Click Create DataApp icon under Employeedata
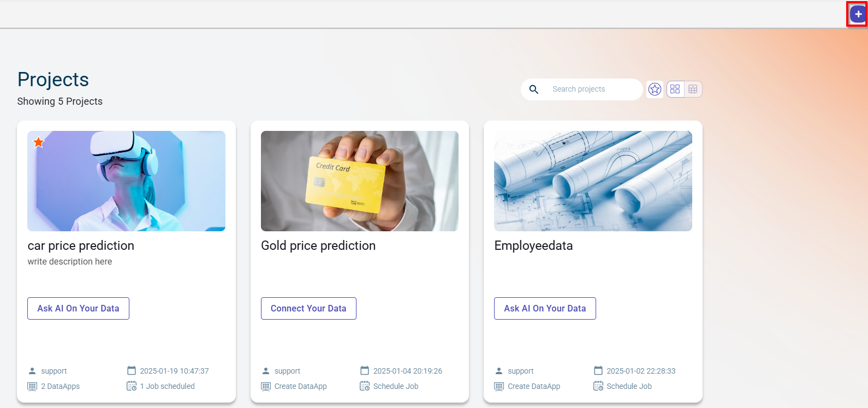 499,386
